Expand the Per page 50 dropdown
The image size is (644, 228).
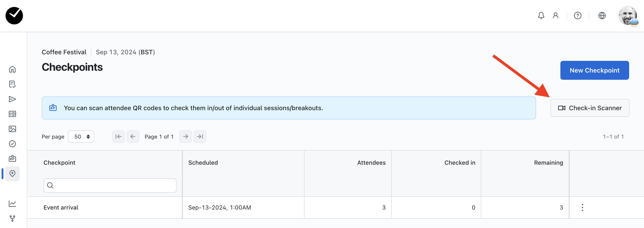point(81,137)
